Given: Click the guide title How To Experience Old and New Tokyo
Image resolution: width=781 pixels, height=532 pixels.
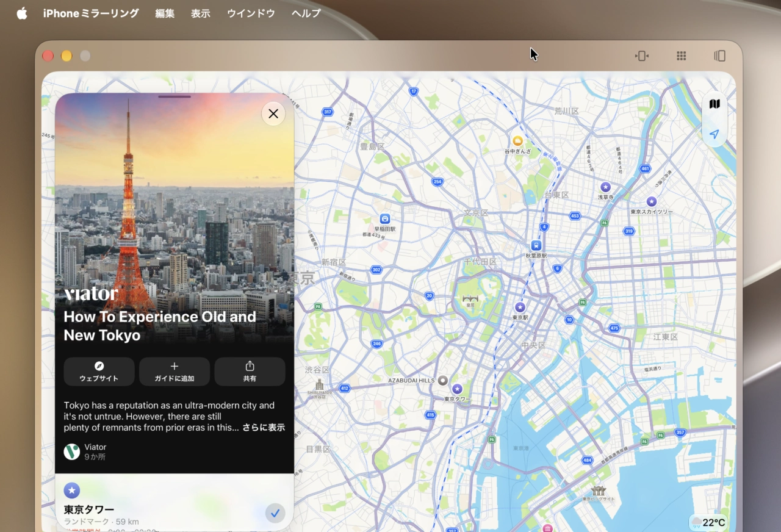Looking at the screenshot, I should point(160,326).
